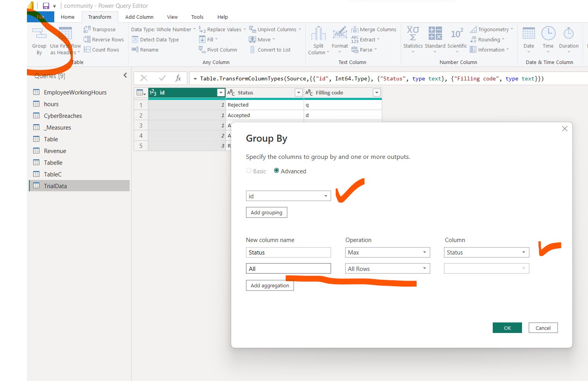
Task: Collapse the Queries pane arrow
Action: [125, 75]
